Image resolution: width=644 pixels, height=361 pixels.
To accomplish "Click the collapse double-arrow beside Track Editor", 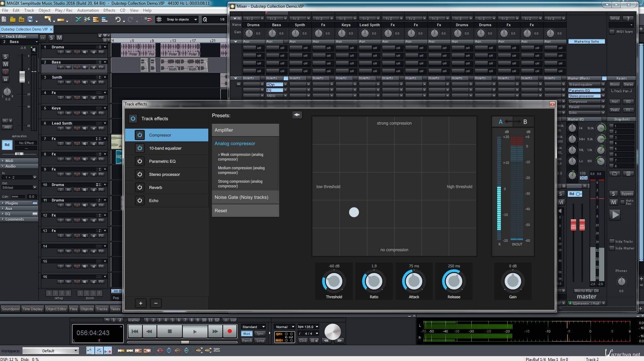I will point(43,38).
